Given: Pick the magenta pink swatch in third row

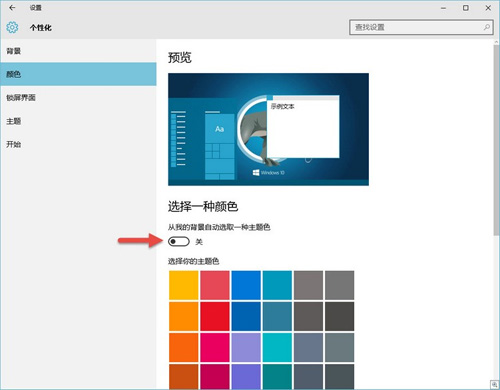Looking at the screenshot, I should click(x=215, y=348).
